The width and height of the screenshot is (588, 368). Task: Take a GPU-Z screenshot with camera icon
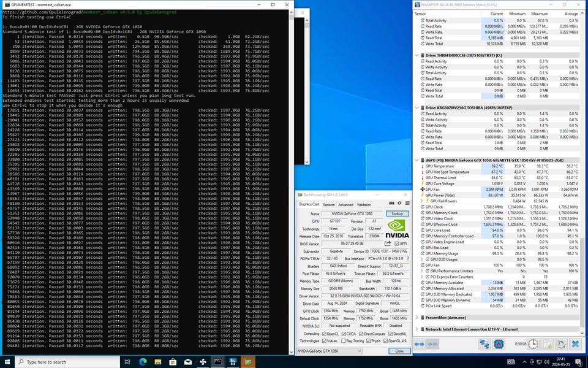tap(391, 203)
